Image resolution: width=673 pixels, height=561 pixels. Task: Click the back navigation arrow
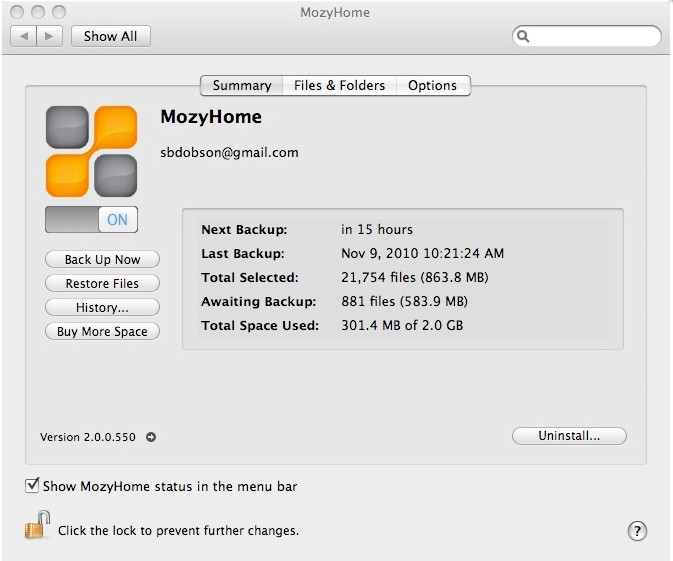click(x=24, y=36)
